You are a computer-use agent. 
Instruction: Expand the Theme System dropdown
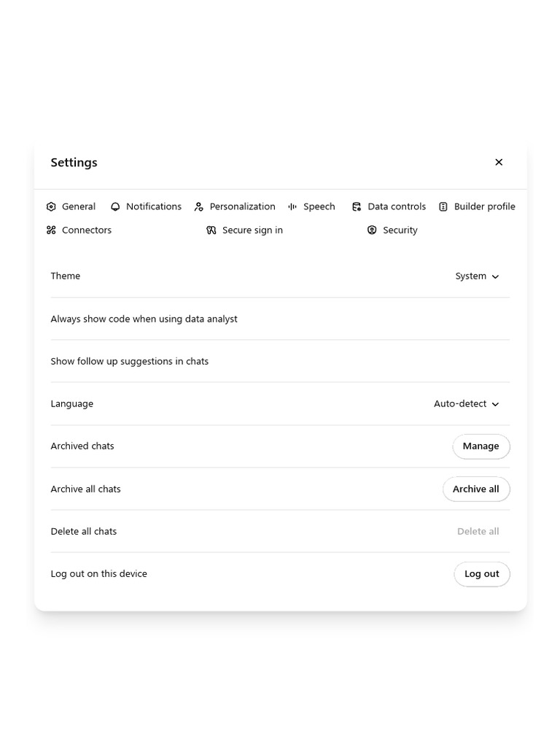point(477,276)
